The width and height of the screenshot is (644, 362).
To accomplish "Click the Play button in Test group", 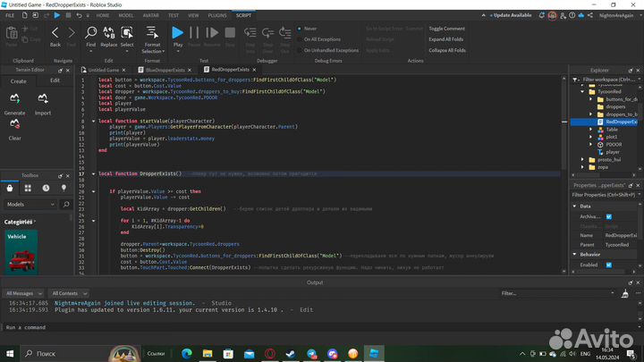I will coord(177,36).
